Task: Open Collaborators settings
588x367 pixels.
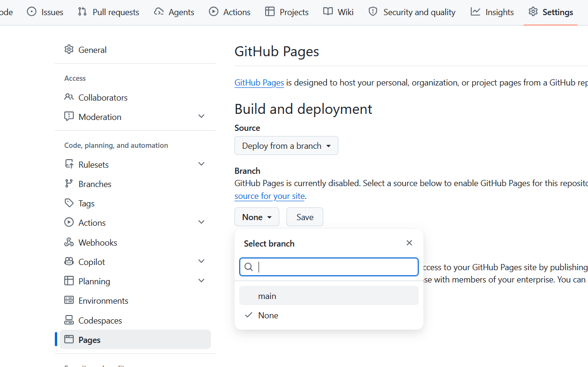Action: (135, 97)
